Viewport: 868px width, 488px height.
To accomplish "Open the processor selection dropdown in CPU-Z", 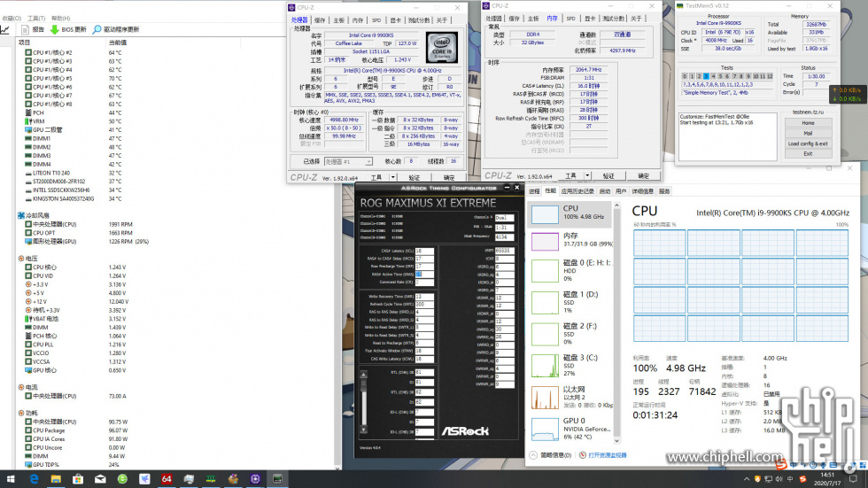I will pos(368,161).
